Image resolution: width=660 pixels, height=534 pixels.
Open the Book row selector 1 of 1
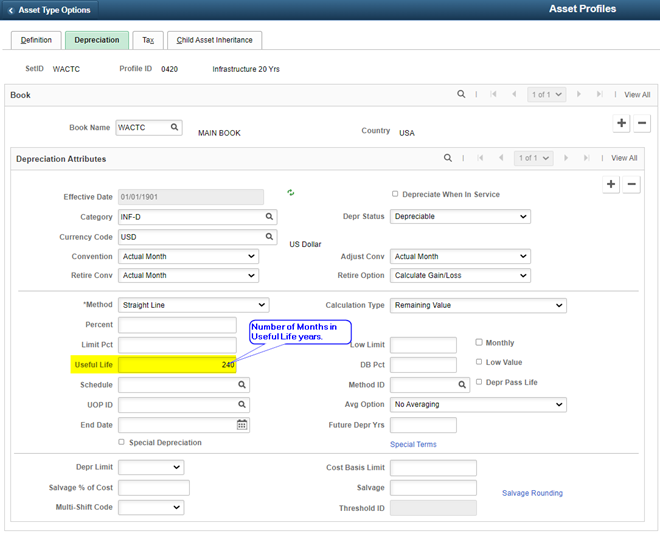[546, 94]
